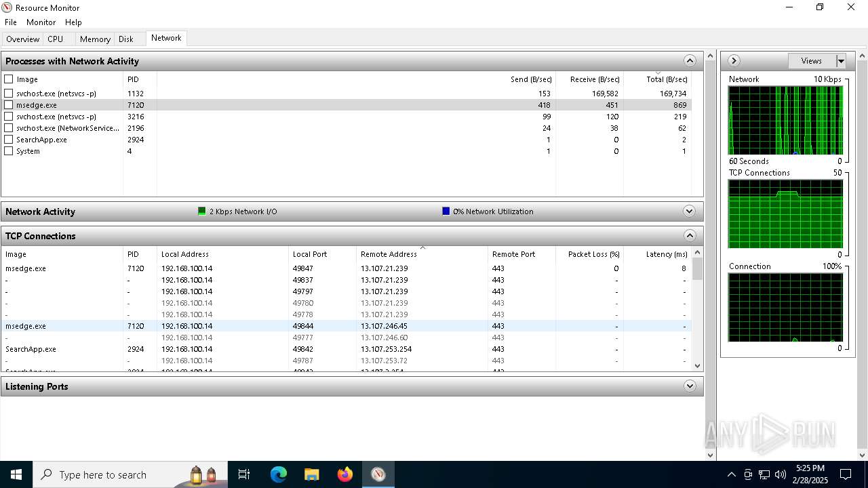
Task: Sort TCP connections by Latency (ms)
Action: point(666,254)
